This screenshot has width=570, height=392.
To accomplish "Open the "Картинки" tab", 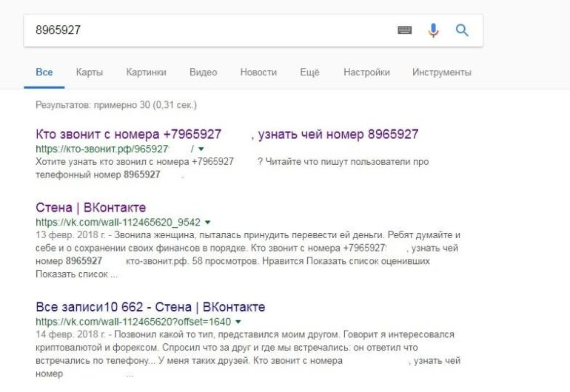I will [146, 72].
